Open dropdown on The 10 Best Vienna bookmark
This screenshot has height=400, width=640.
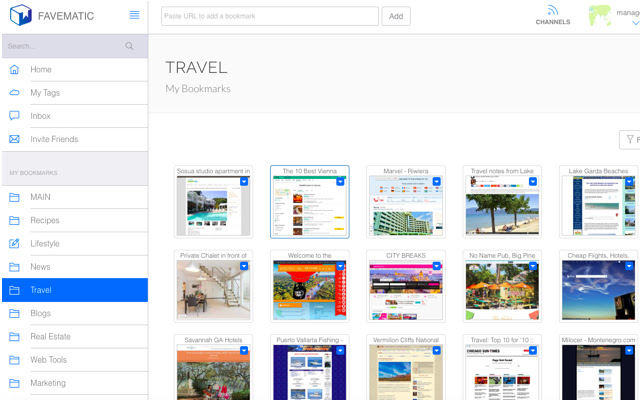pos(340,182)
